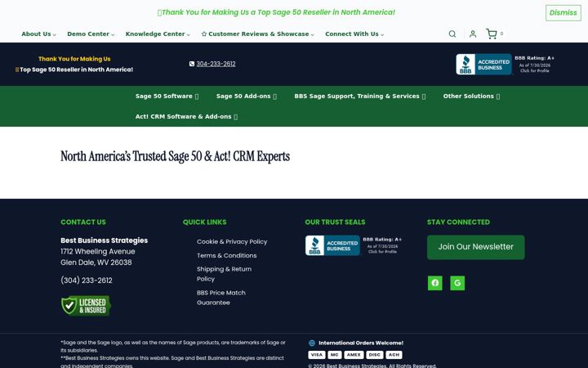Viewport: 588px width, 368px height.
Task: Expand the Sage 50 Software submenu arrow
Action: (197, 96)
